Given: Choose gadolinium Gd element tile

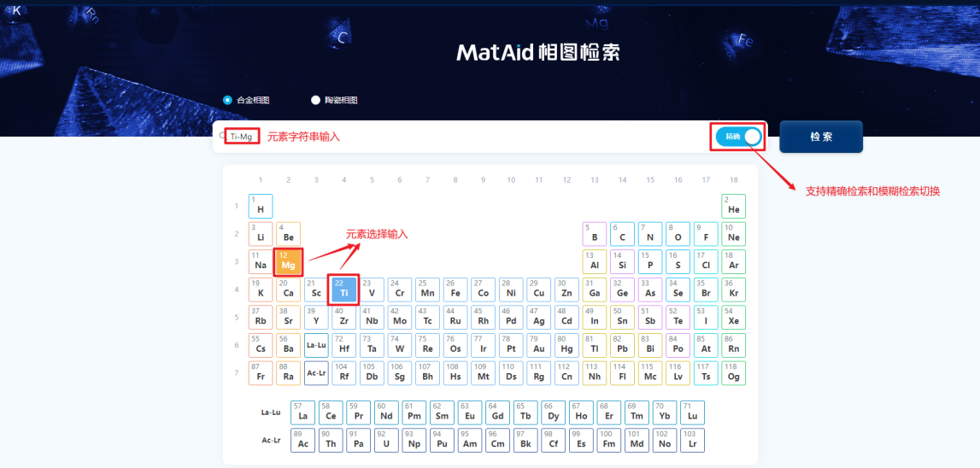Looking at the screenshot, I should 497,412.
